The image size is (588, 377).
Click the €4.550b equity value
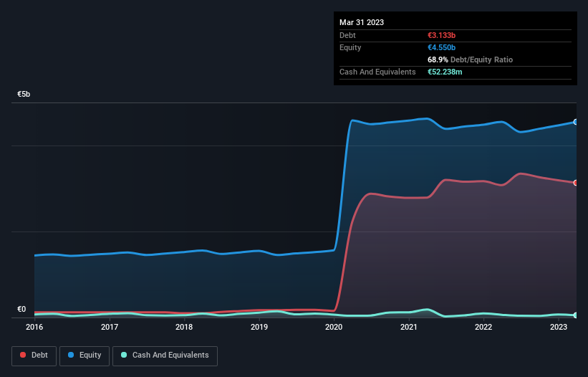click(x=441, y=47)
